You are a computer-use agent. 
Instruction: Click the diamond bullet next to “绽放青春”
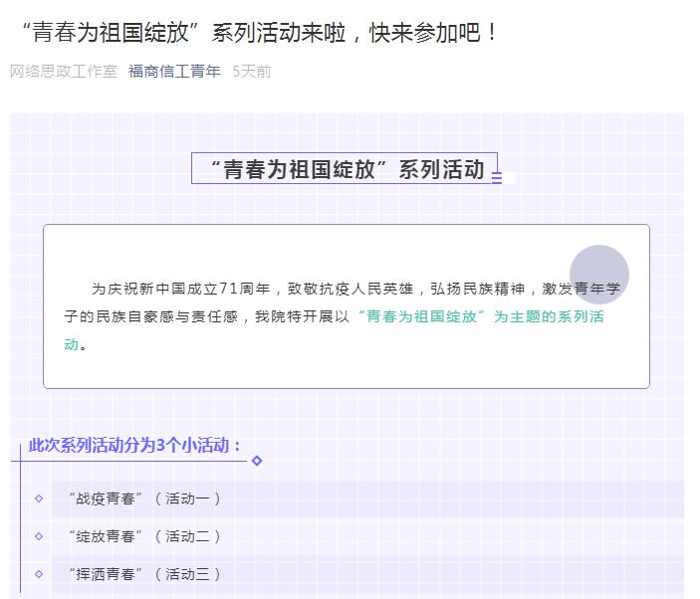pos(39,536)
